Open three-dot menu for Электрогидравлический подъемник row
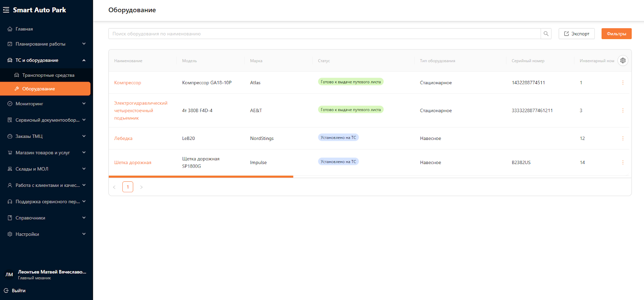The height and width of the screenshot is (300, 644). pos(623,111)
